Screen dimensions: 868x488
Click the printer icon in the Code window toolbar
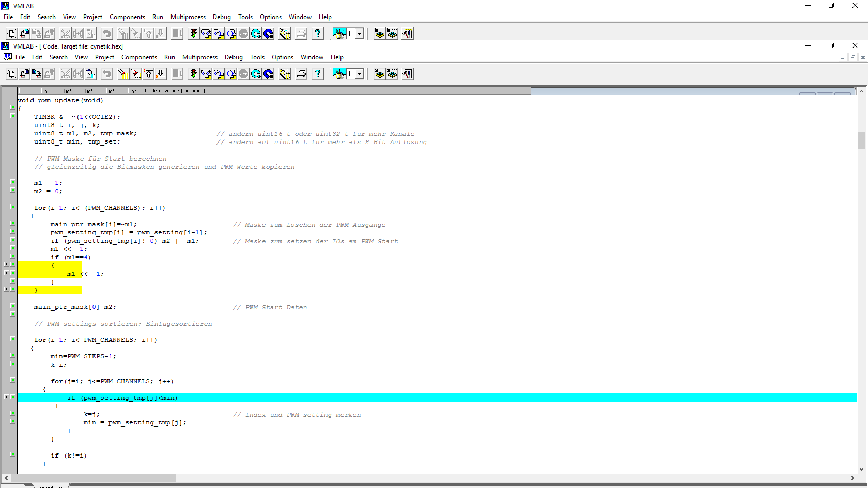point(301,74)
